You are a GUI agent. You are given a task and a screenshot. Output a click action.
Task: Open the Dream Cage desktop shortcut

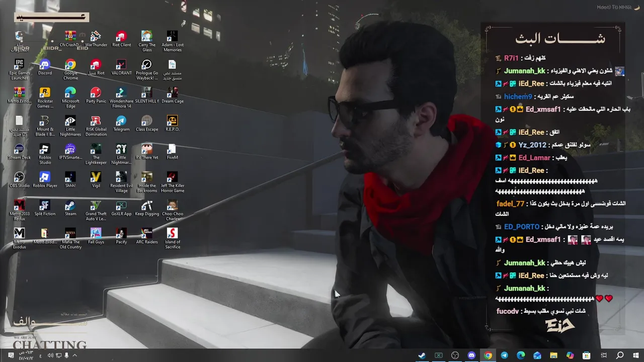point(172,96)
